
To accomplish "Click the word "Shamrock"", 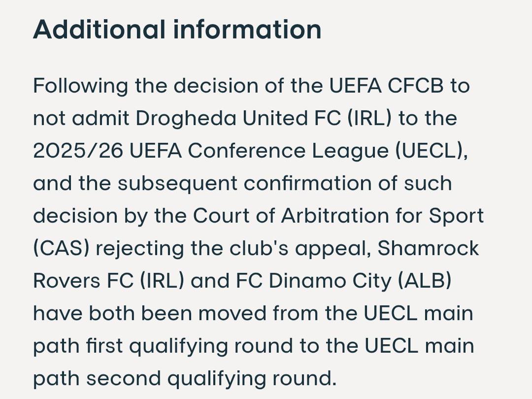I will 428,248.
